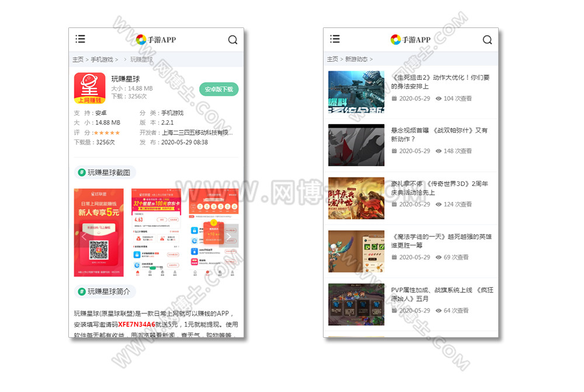The height and width of the screenshot is (392, 584).
Task: Click the version value 2.2.1
Action: [x=167, y=123]
